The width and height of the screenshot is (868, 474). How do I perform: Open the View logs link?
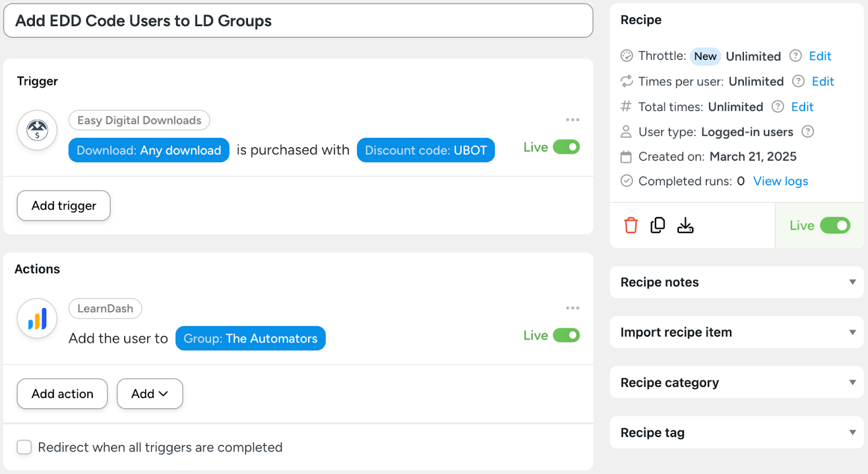pos(780,181)
